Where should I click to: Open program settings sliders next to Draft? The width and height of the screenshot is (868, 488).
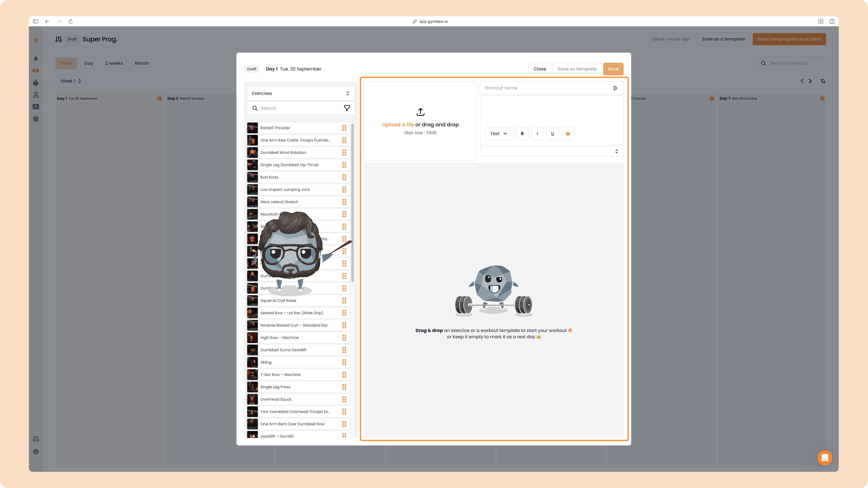59,39
